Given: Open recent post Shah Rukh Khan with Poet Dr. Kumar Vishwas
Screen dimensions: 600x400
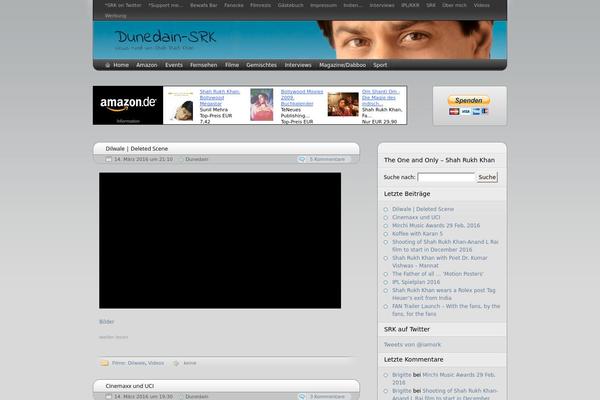Looking at the screenshot, I should point(440,262).
